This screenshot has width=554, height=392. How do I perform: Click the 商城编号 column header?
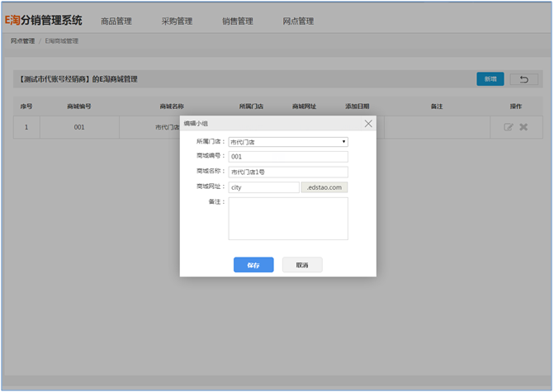point(79,106)
